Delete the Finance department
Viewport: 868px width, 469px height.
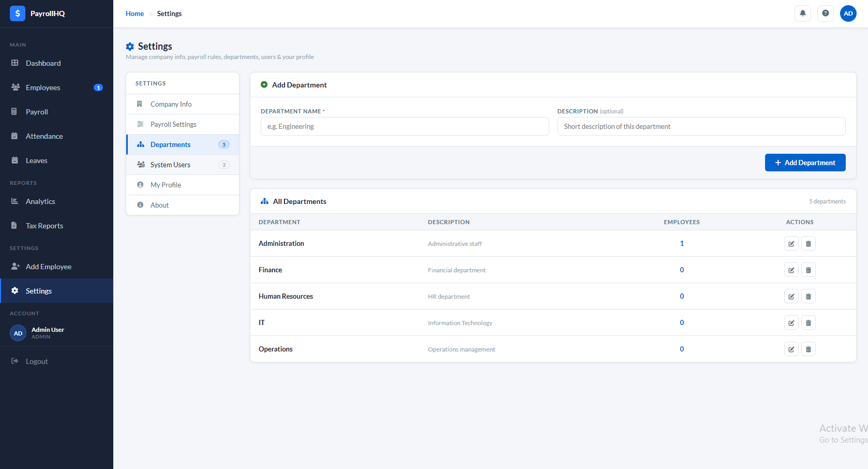pyautogui.click(x=808, y=270)
